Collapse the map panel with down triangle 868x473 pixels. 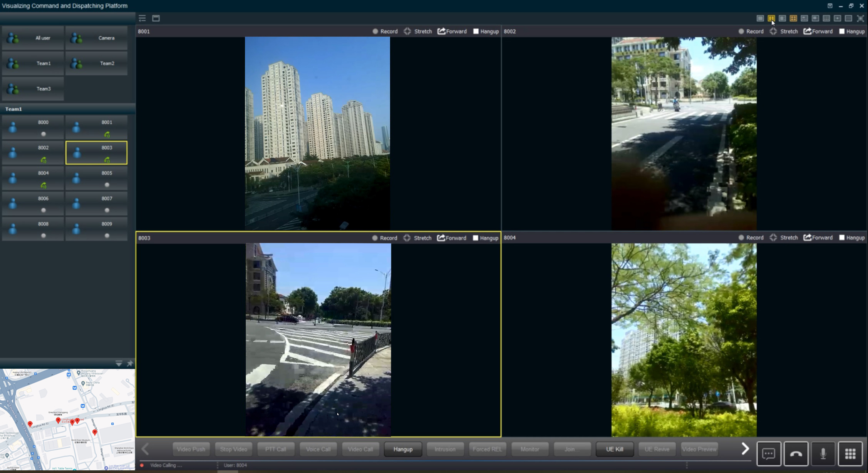pos(119,363)
